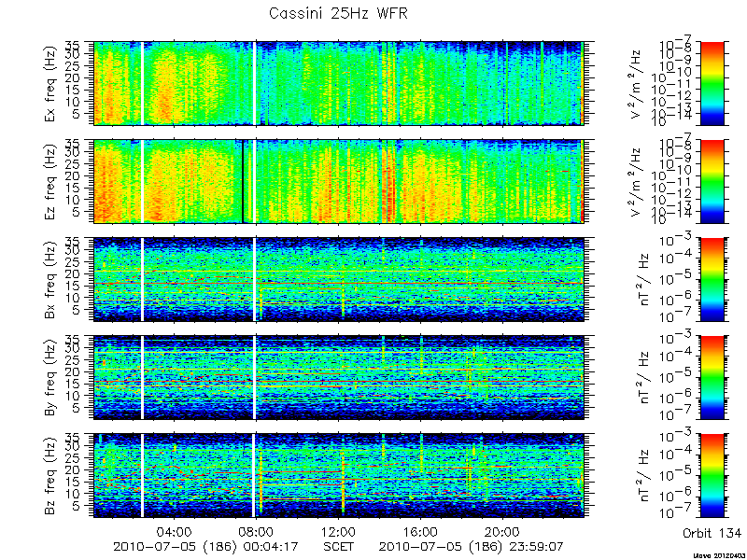Click the 'Bz freq (Hz)' axis label

50,476
